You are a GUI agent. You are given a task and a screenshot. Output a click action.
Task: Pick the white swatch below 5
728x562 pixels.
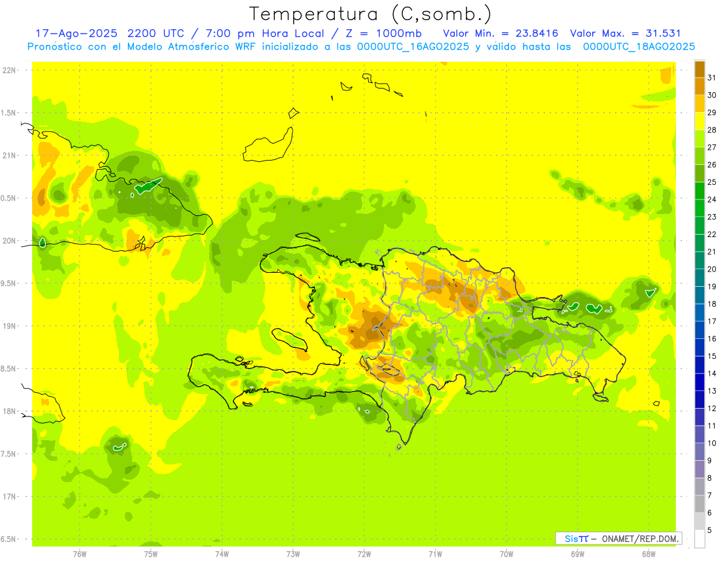(699, 539)
